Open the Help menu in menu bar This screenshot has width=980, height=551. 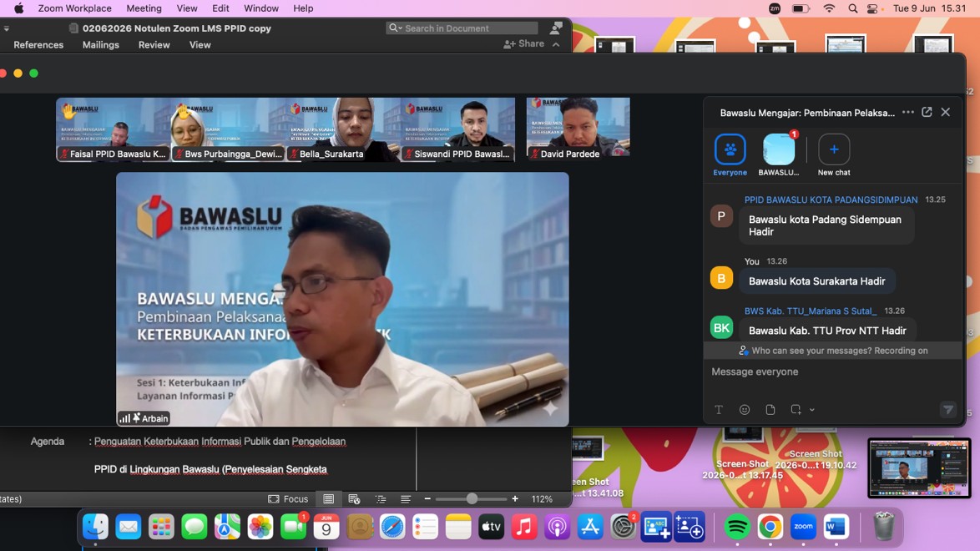tap(303, 8)
